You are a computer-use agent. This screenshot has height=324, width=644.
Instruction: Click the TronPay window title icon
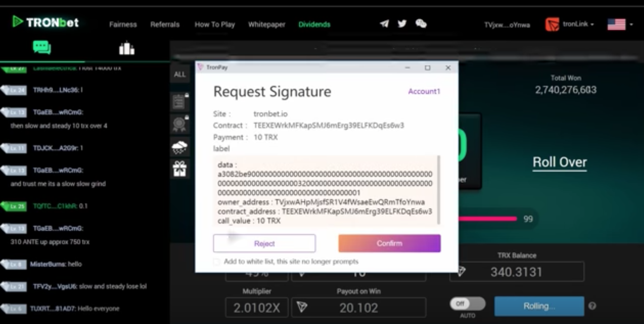click(200, 67)
